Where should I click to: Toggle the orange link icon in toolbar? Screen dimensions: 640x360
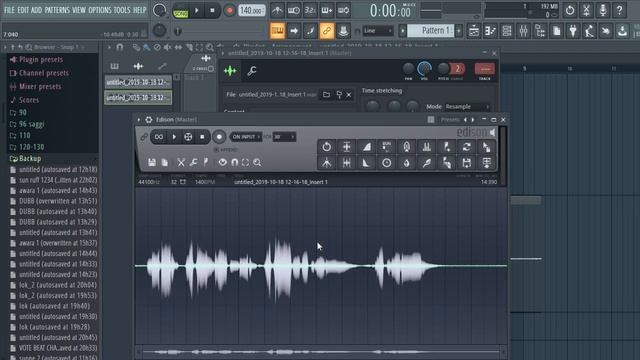point(327,31)
